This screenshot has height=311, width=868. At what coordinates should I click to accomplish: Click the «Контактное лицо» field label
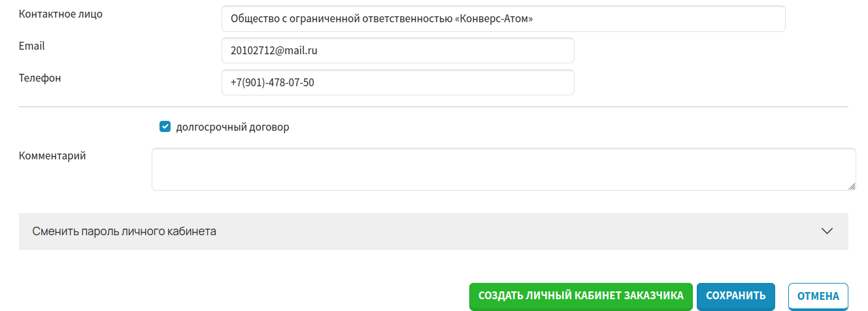[61, 14]
